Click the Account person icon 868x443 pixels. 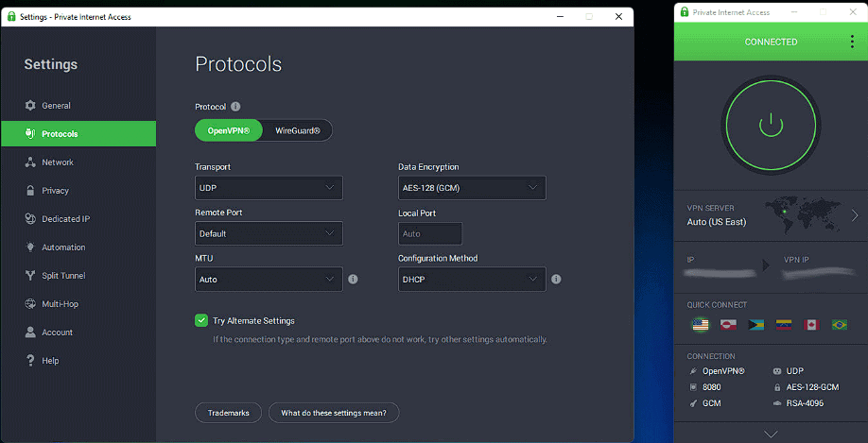pyautogui.click(x=30, y=332)
